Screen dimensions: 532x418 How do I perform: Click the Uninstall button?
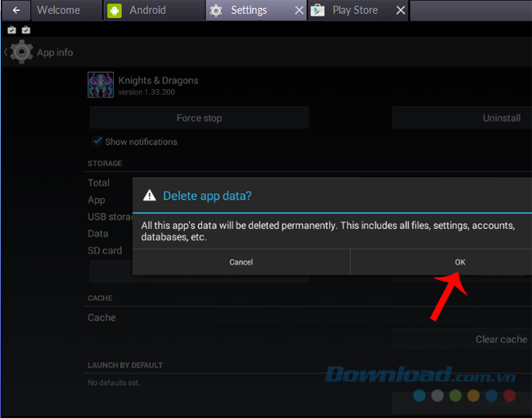[462, 118]
